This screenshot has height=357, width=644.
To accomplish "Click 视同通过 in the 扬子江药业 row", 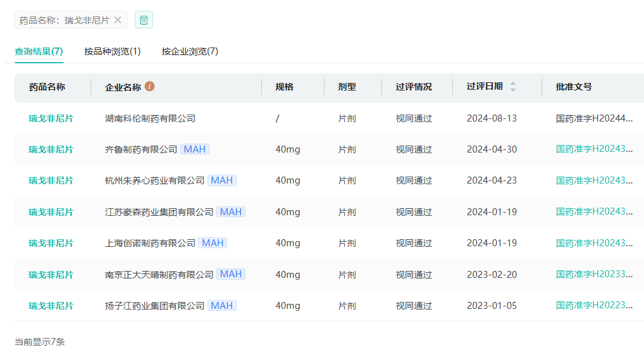I will 414,306.
